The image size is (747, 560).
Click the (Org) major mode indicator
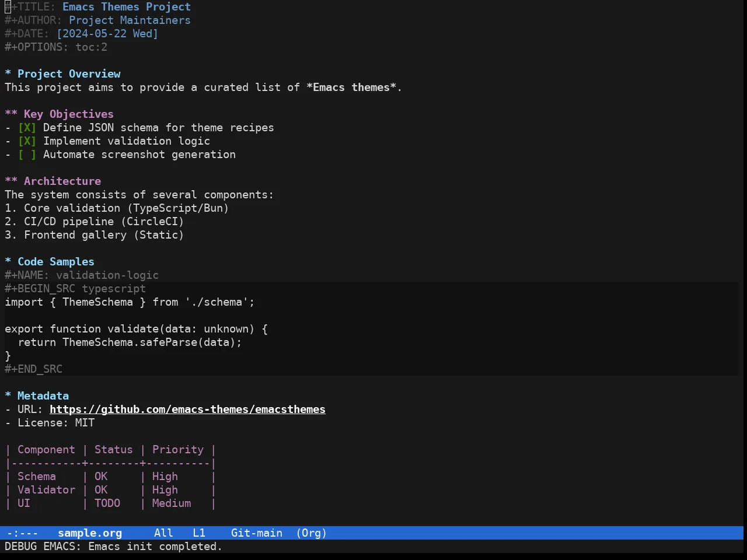point(311,533)
